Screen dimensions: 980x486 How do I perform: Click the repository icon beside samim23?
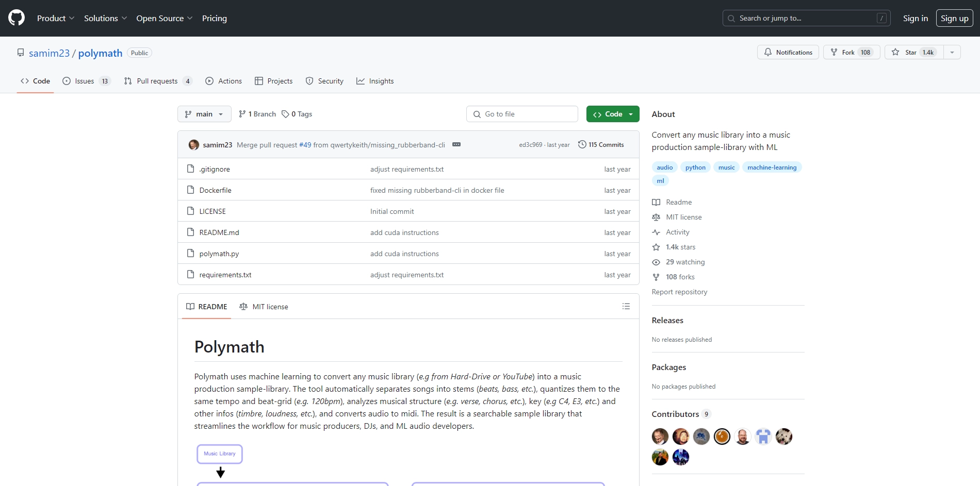pyautogui.click(x=21, y=53)
